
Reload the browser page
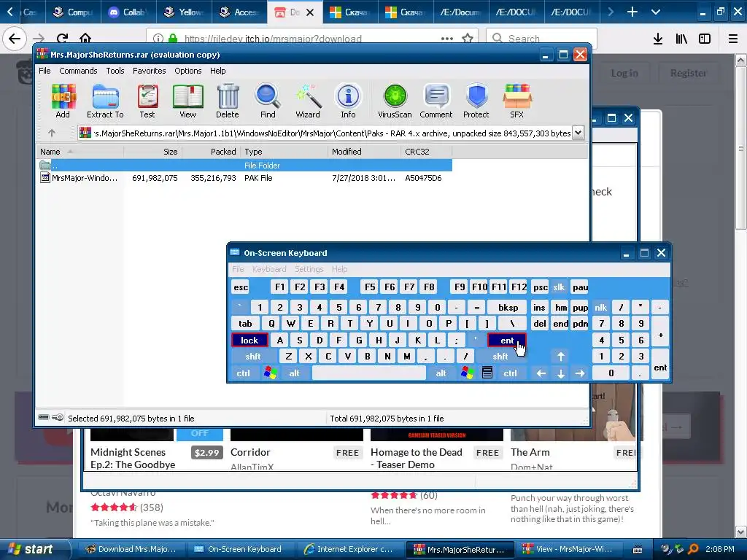tap(62, 39)
